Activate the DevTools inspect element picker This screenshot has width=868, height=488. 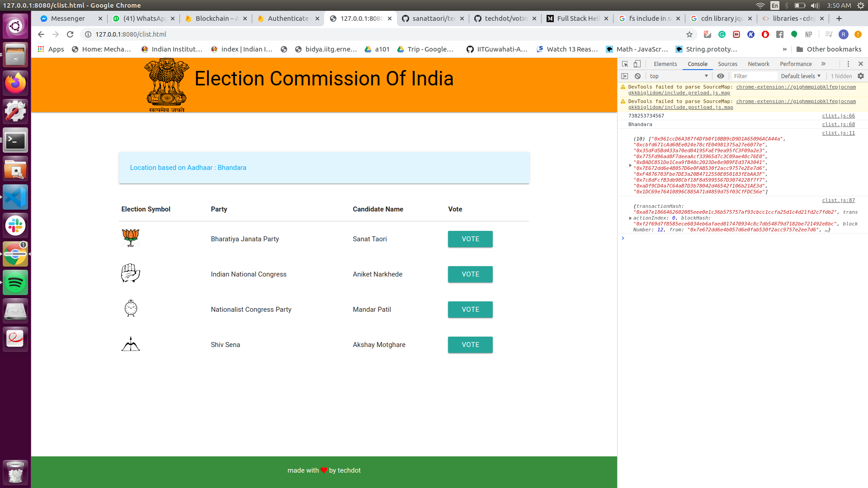(x=625, y=64)
